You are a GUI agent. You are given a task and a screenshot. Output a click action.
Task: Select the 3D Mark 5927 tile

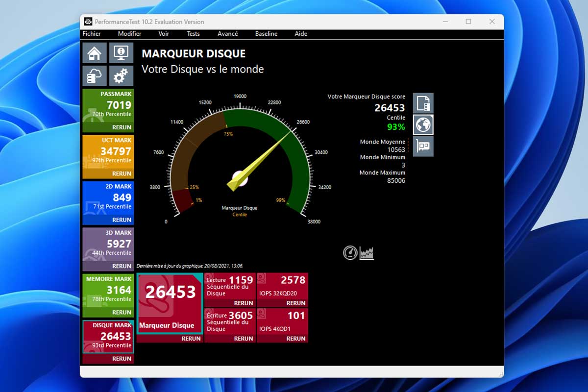(108, 244)
